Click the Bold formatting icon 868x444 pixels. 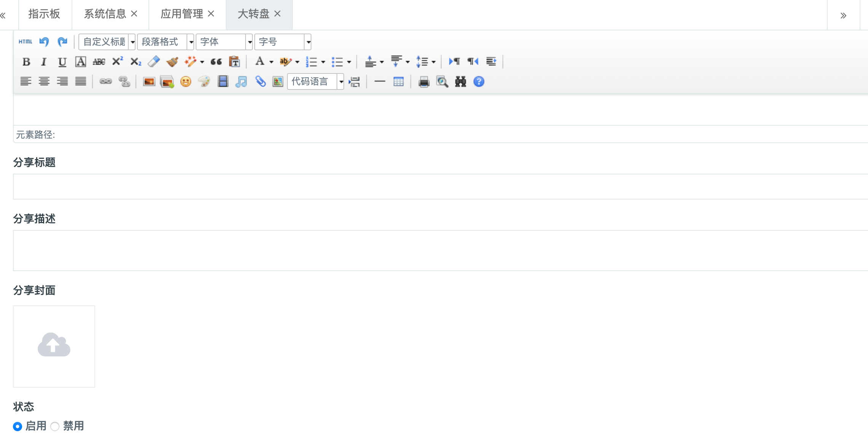coord(26,62)
